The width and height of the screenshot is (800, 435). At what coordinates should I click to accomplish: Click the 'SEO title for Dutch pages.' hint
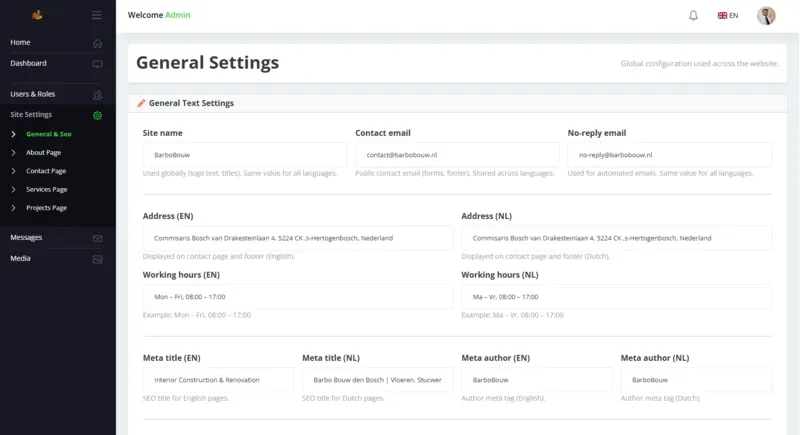343,398
